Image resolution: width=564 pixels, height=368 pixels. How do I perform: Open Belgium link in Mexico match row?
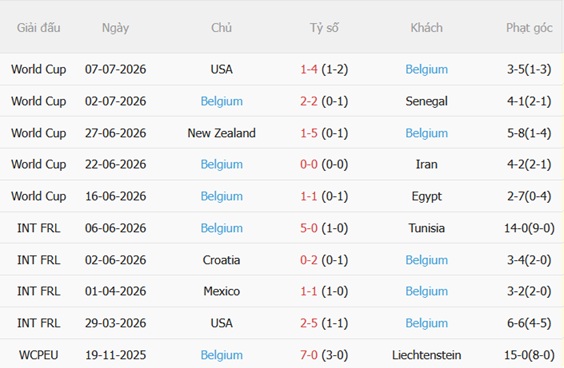point(426,291)
